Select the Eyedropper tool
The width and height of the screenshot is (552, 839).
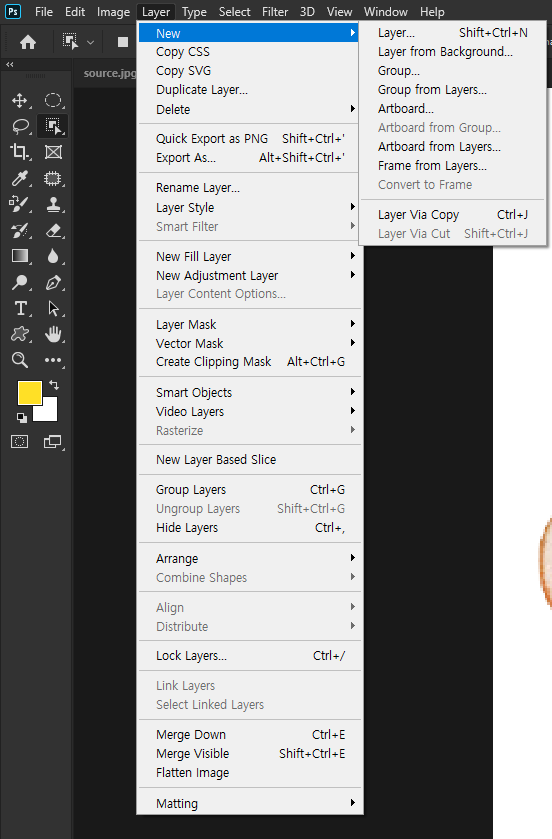[20, 178]
